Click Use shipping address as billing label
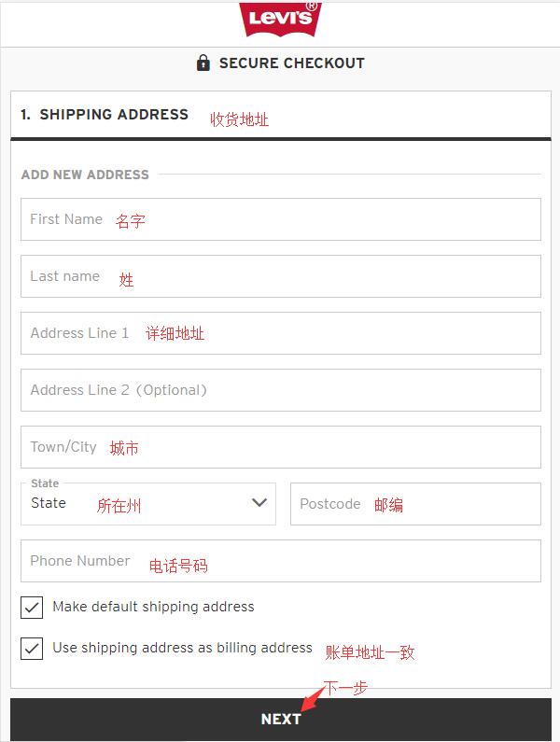 pyautogui.click(x=182, y=648)
